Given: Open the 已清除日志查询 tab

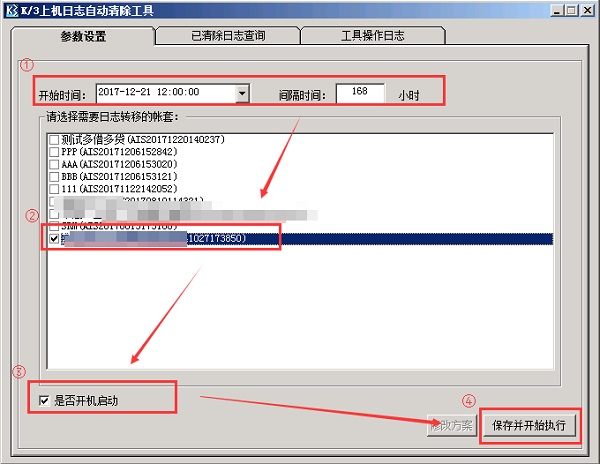Looking at the screenshot, I should (228, 36).
